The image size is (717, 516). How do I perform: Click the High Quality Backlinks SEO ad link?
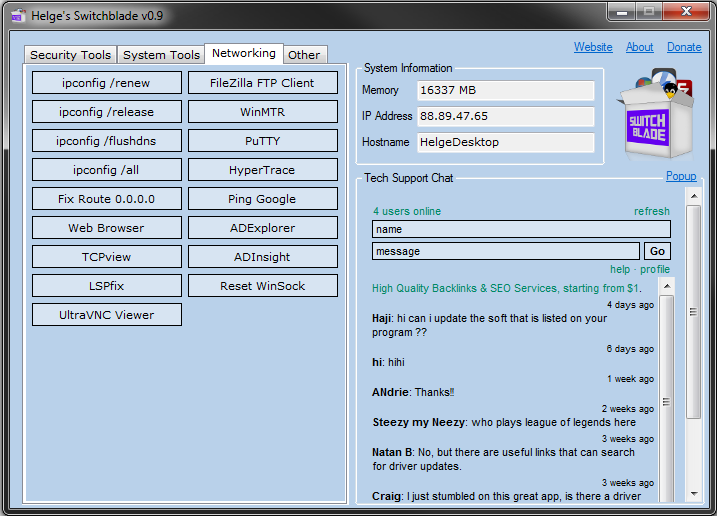(x=507, y=288)
